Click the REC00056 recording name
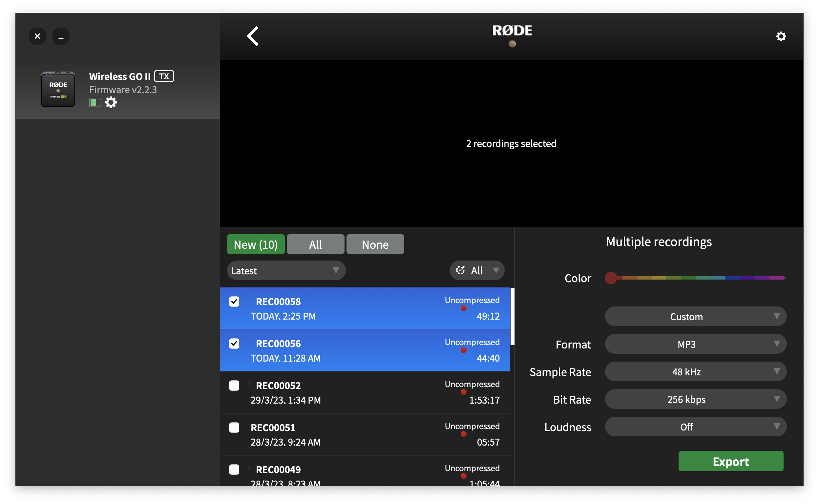 [x=278, y=344]
